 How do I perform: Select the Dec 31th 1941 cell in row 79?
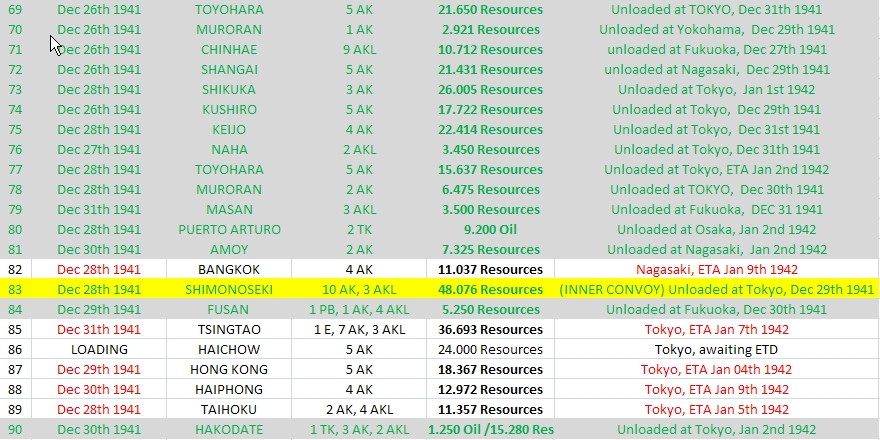click(99, 209)
